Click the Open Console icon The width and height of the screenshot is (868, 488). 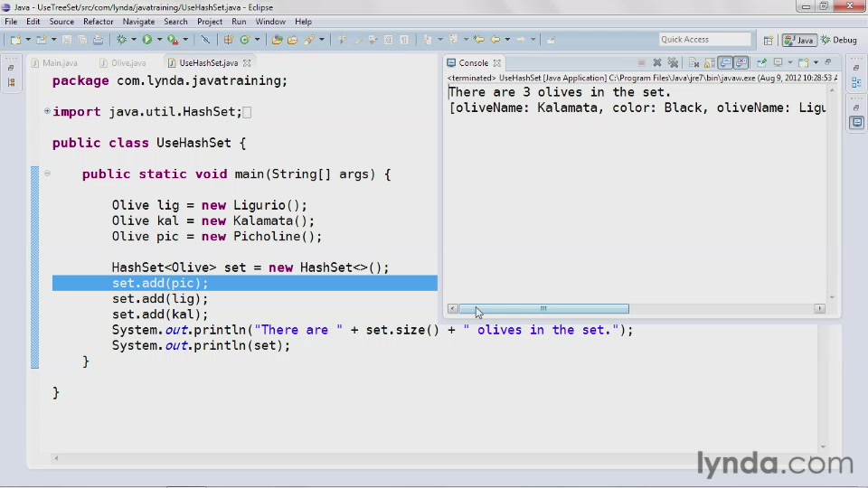tap(804, 62)
